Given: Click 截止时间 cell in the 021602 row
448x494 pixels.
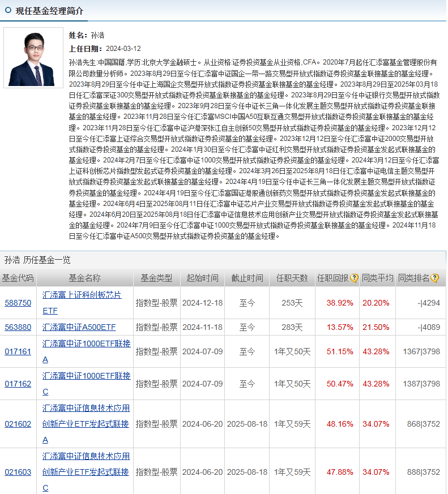Looking at the screenshot, I should pyautogui.click(x=247, y=424).
